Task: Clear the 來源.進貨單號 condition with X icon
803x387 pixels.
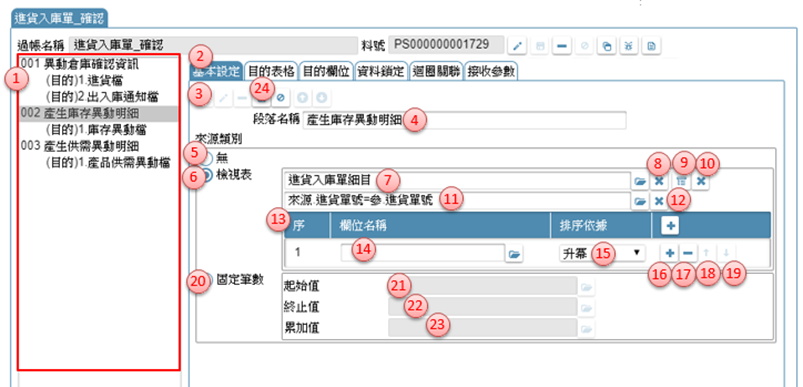Action: tap(659, 202)
